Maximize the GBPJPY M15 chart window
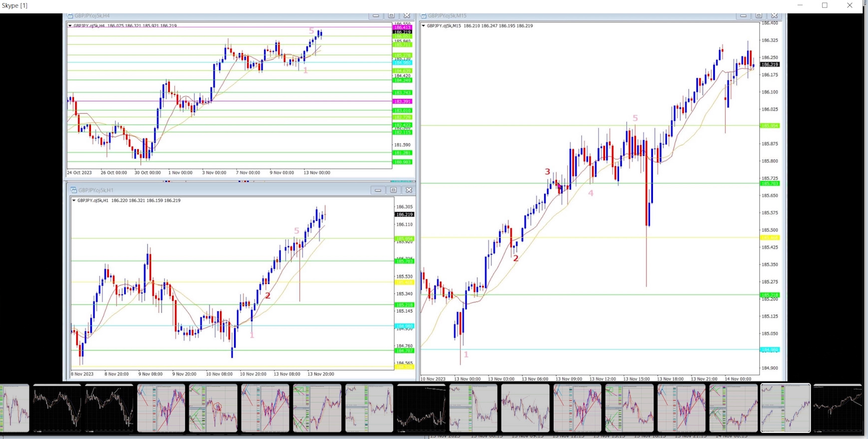The width and height of the screenshot is (868, 439). (x=759, y=16)
